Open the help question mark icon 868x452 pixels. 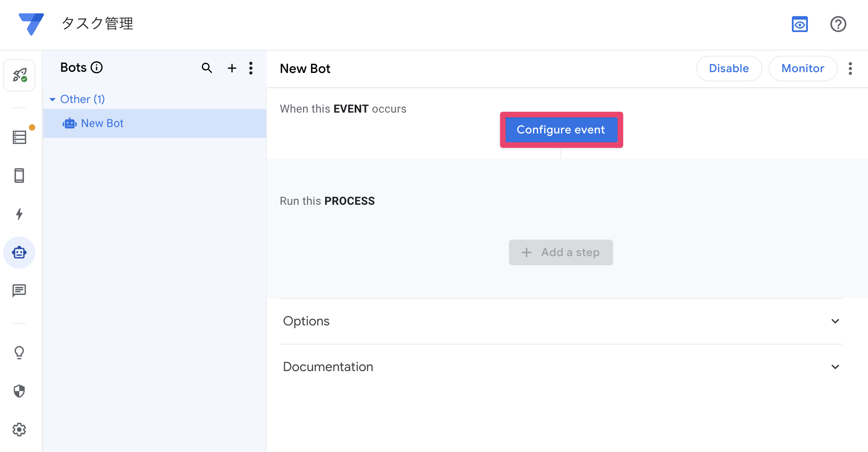tap(838, 24)
